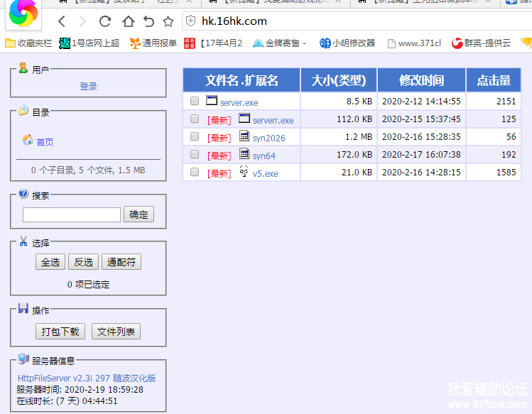Viewport: 532px width, 414px height.
Task: Tick the checkbox for server.exe
Action: point(195,102)
